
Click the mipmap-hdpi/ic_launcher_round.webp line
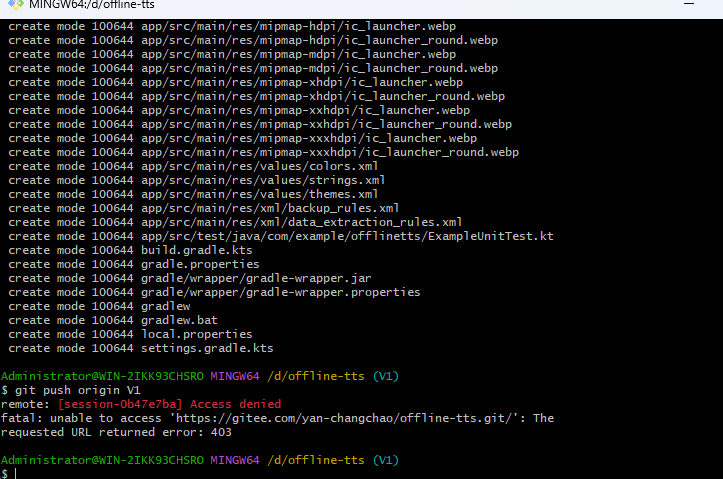[x=253, y=40]
